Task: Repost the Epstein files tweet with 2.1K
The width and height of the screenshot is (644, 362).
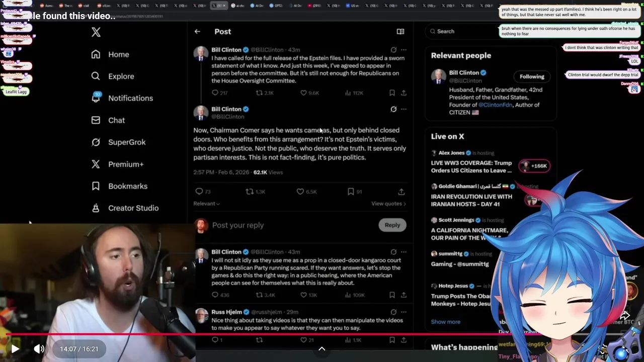Action: pyautogui.click(x=265, y=93)
